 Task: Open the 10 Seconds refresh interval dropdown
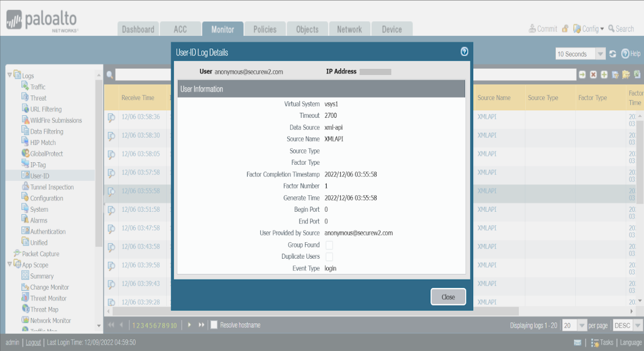[x=600, y=54]
